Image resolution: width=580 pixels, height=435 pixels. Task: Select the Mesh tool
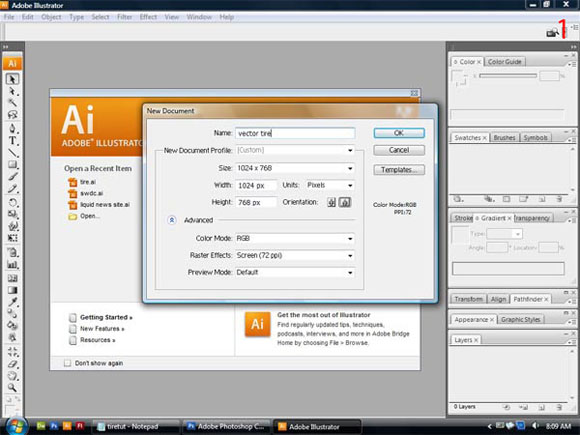tap(12, 278)
